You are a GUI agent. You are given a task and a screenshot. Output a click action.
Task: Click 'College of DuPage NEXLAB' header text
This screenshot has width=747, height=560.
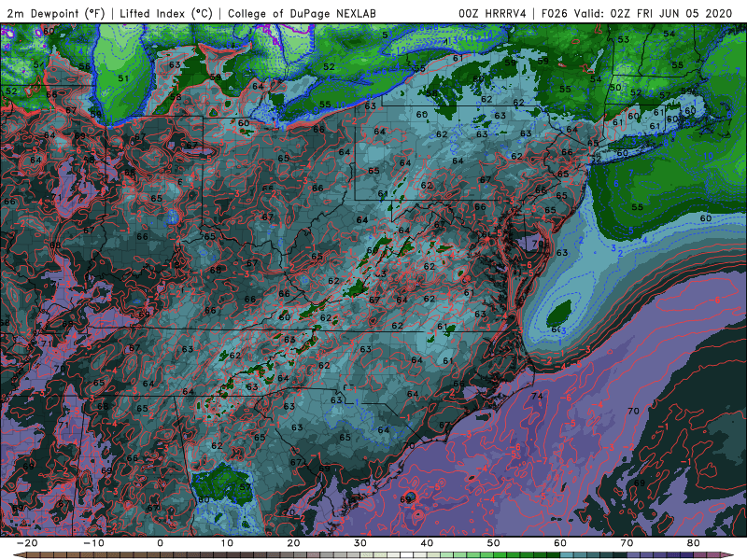[x=302, y=14]
